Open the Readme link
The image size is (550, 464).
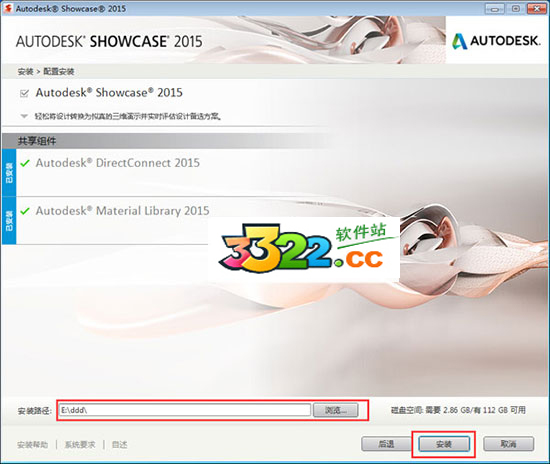click(x=120, y=445)
